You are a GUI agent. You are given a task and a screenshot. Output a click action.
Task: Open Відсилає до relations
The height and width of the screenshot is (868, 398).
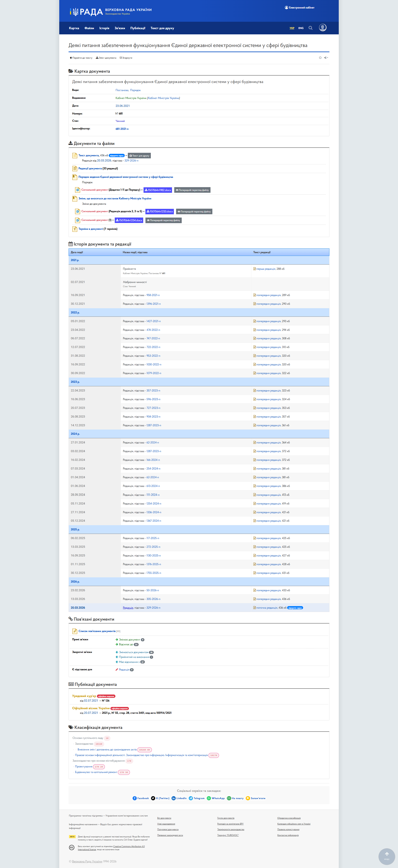point(126,645)
